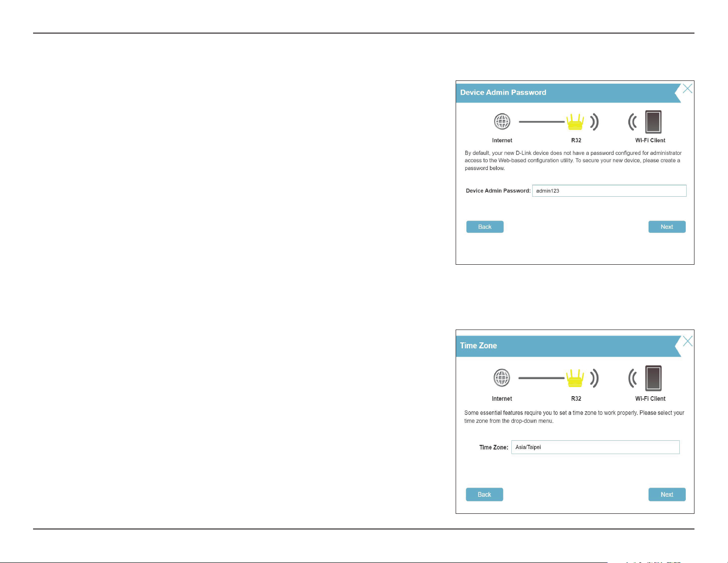The height and width of the screenshot is (563, 728).
Task: Click the yellow R32 router icon in Time Zone dialog
Action: point(575,378)
